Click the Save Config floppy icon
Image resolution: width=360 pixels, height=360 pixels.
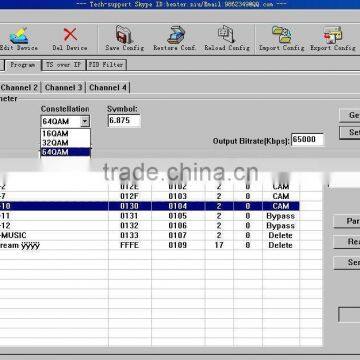coord(124,35)
